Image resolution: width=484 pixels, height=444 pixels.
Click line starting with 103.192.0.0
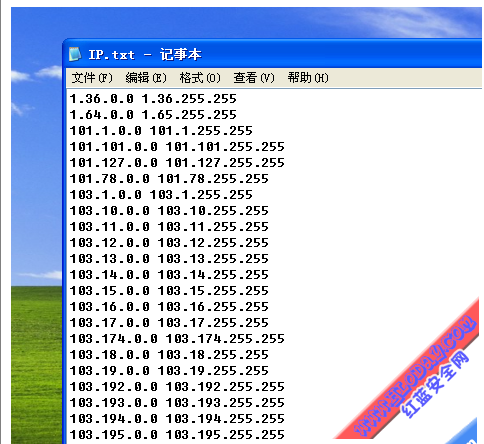tap(177, 387)
